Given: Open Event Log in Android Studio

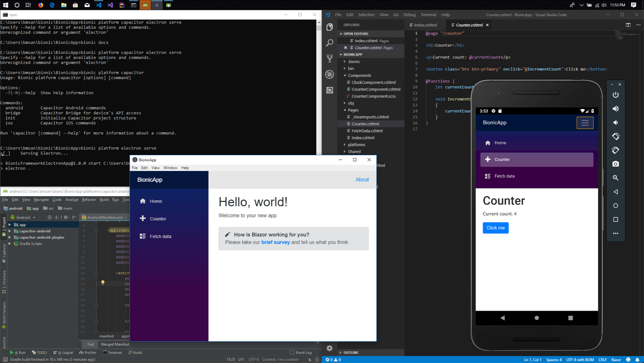Looking at the screenshot, I should click(300, 353).
